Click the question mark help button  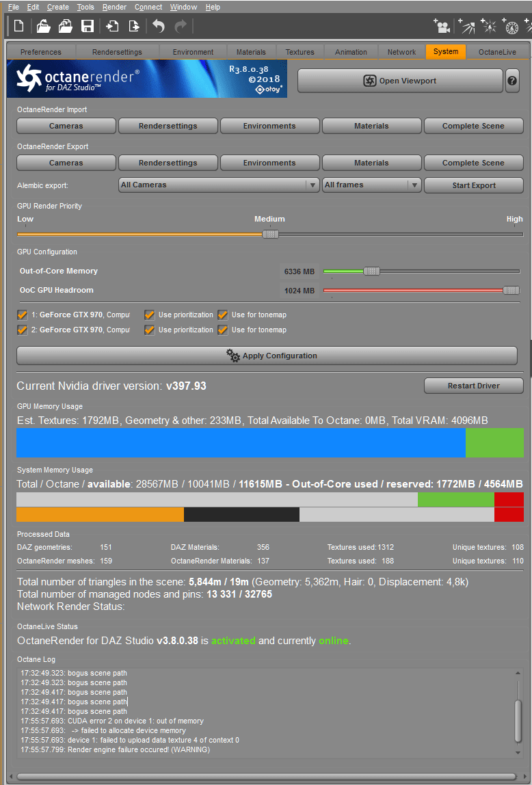coord(512,81)
